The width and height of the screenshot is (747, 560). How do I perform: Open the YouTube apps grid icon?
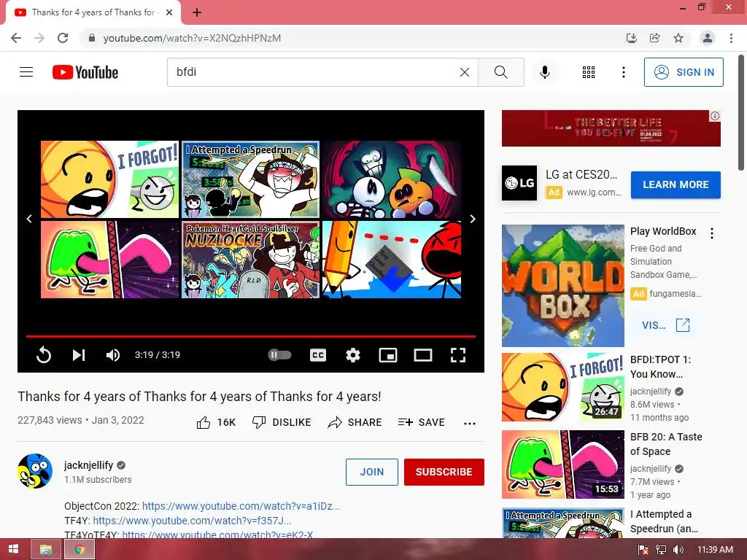coord(589,72)
